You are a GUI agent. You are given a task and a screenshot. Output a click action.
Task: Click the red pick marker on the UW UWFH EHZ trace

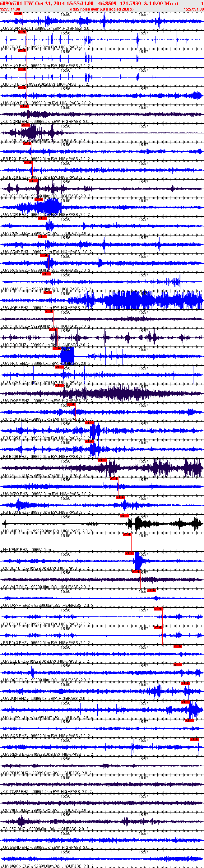pyautogui.click(x=151, y=590)
